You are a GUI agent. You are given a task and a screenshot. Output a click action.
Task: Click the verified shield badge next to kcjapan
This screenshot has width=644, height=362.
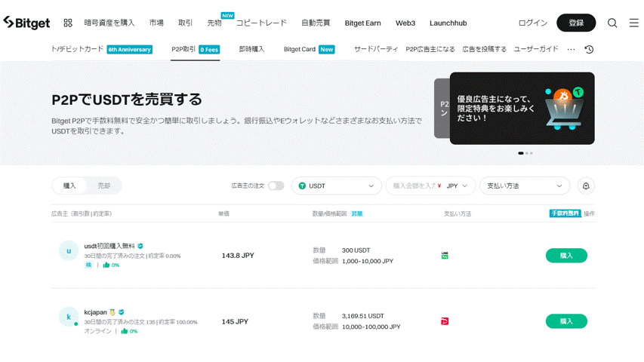(121, 312)
